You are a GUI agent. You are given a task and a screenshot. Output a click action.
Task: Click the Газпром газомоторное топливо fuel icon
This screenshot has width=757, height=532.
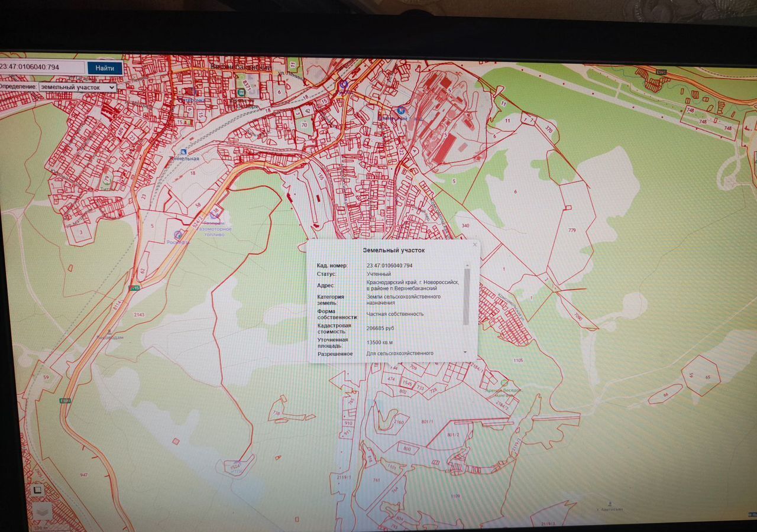(x=213, y=215)
